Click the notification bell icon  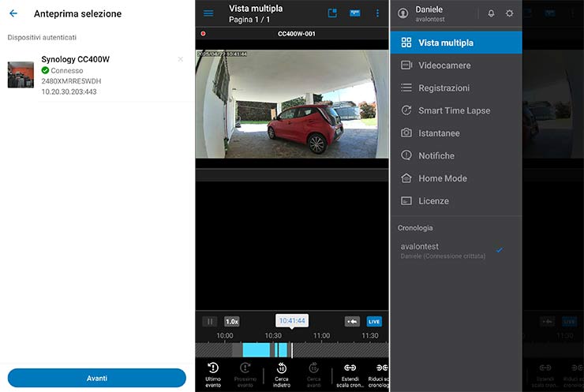click(491, 13)
